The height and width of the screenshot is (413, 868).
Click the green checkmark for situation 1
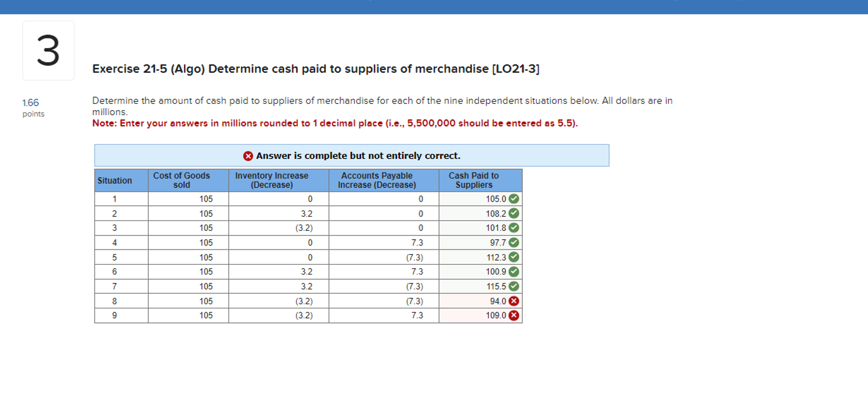[x=514, y=199]
